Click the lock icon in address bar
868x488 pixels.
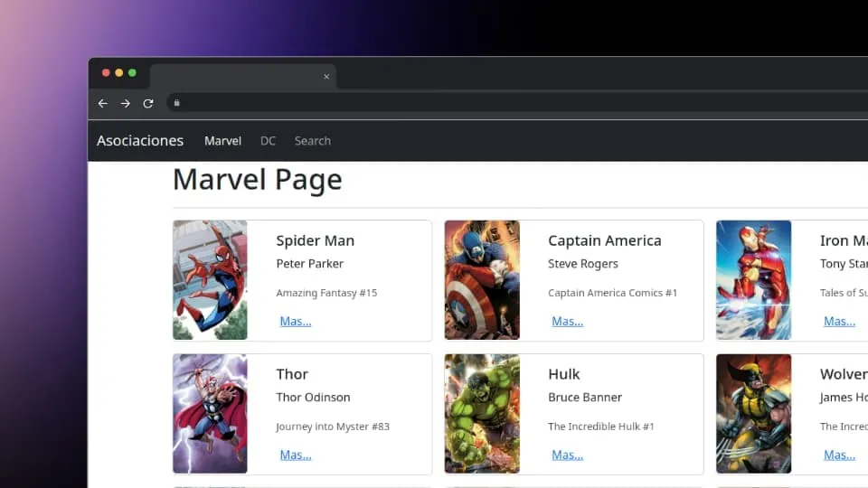(x=177, y=103)
